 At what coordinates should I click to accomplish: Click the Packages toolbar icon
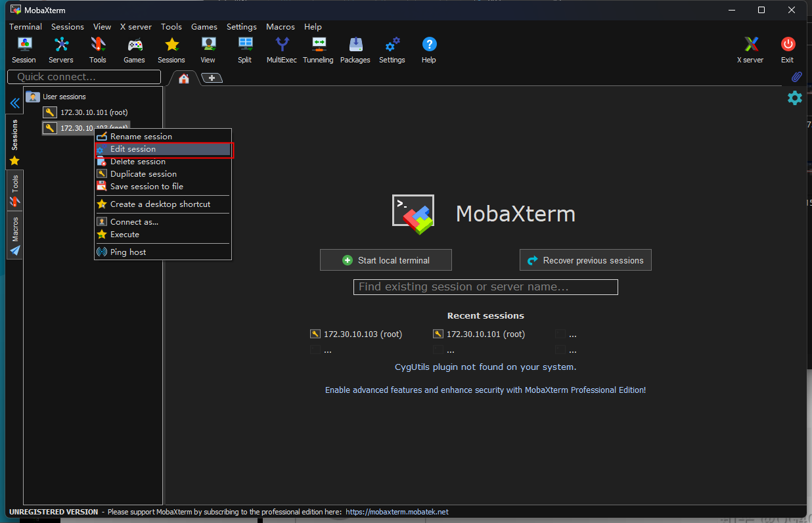click(355, 50)
